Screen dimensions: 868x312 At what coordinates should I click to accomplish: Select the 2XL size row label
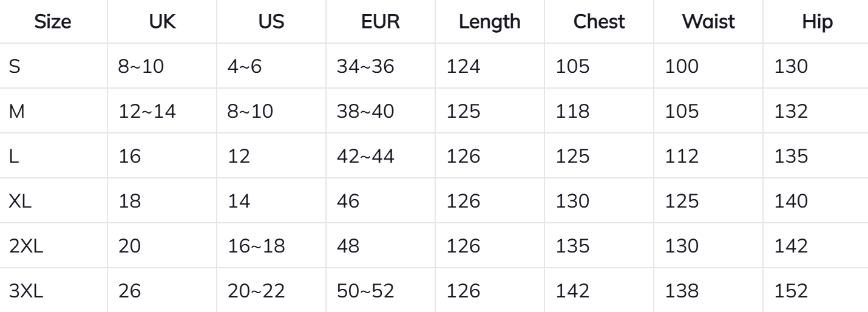pyautogui.click(x=25, y=245)
